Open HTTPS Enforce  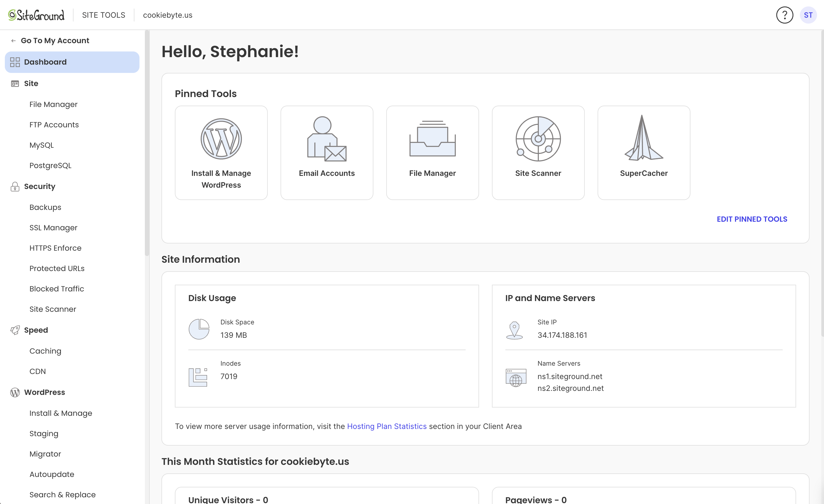pos(56,248)
